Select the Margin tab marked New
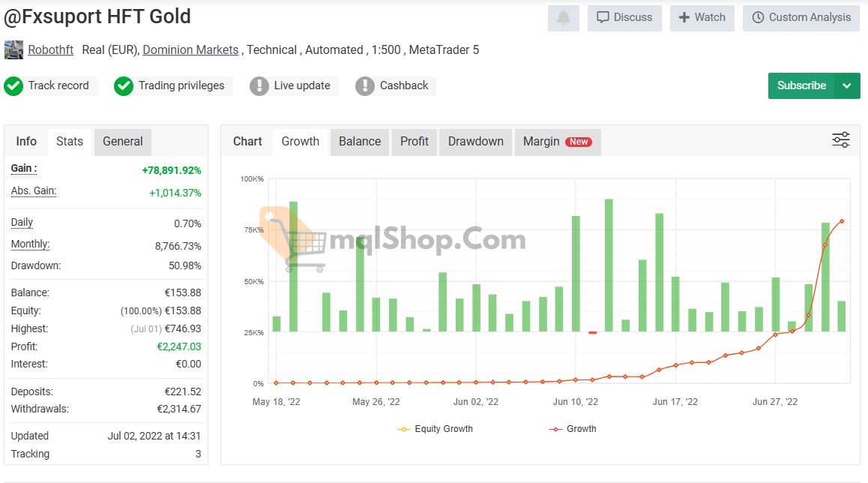The image size is (868, 483). (557, 142)
